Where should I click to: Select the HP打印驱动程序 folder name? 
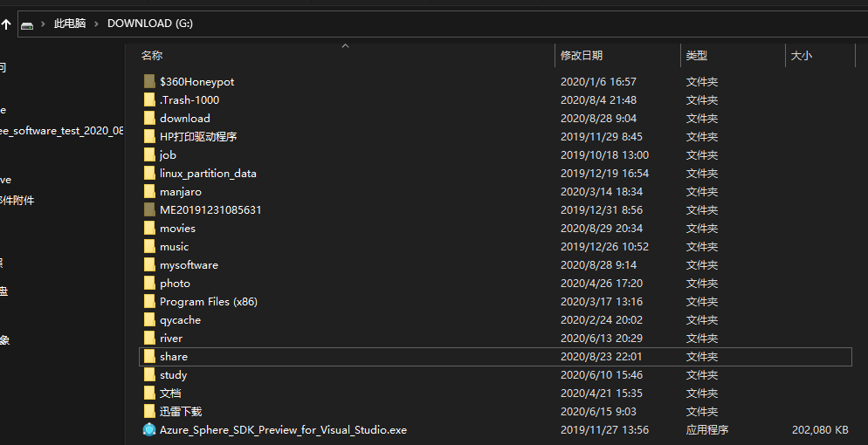point(198,136)
